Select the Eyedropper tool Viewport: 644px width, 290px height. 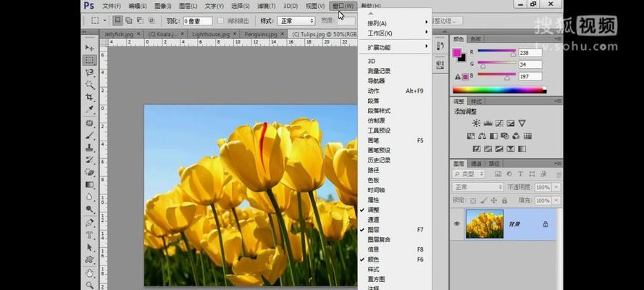(x=90, y=109)
